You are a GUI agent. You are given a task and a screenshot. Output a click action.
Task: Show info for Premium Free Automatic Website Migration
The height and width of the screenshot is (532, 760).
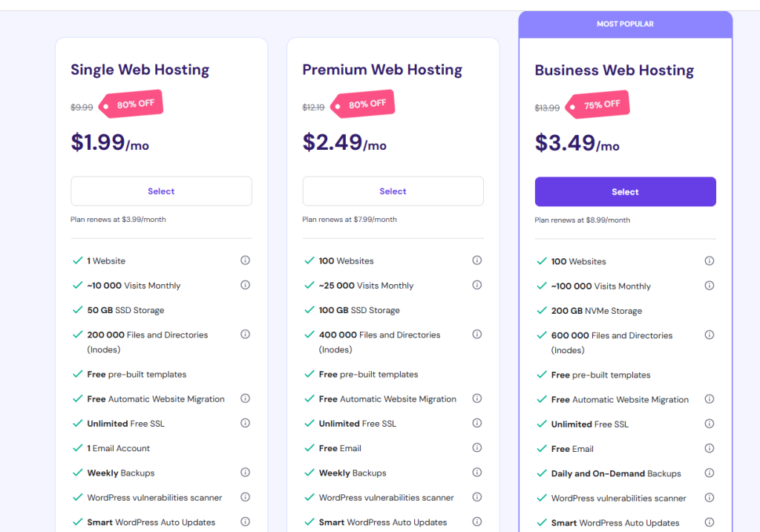click(x=477, y=398)
